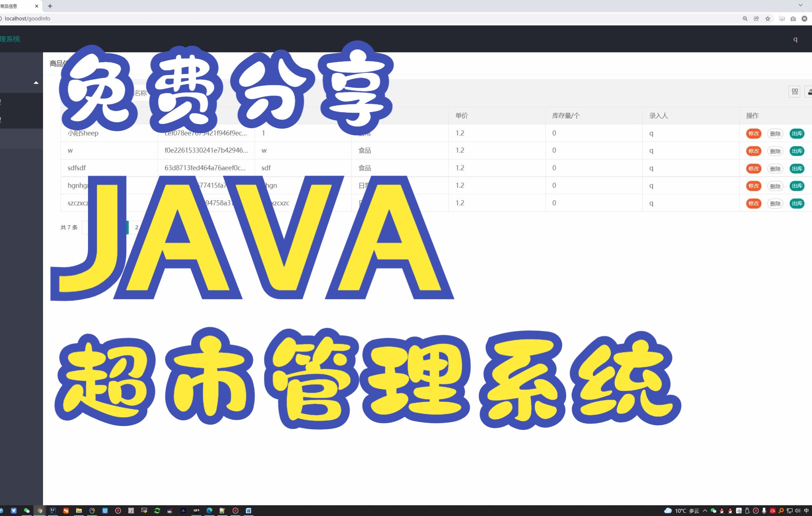Viewport: 812px width, 516px height.
Task: Click the grid/table layout icon top right
Action: click(794, 90)
